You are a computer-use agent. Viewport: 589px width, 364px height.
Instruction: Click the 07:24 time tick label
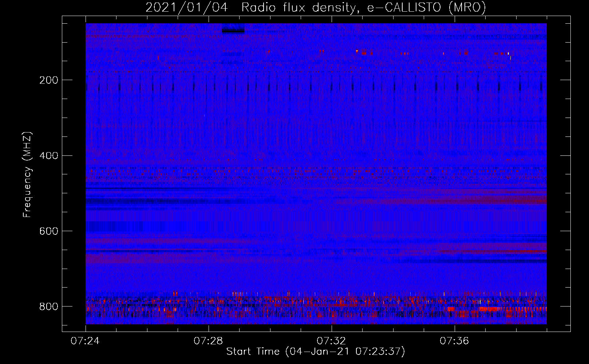pos(86,341)
